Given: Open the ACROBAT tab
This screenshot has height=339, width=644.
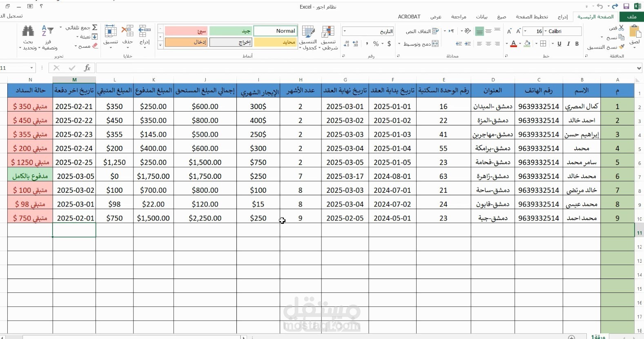Looking at the screenshot, I should pos(409,17).
